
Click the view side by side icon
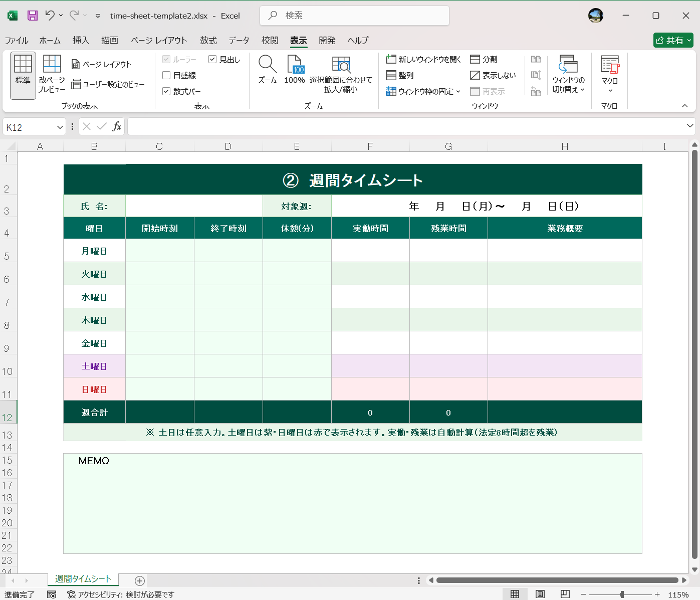(x=536, y=59)
